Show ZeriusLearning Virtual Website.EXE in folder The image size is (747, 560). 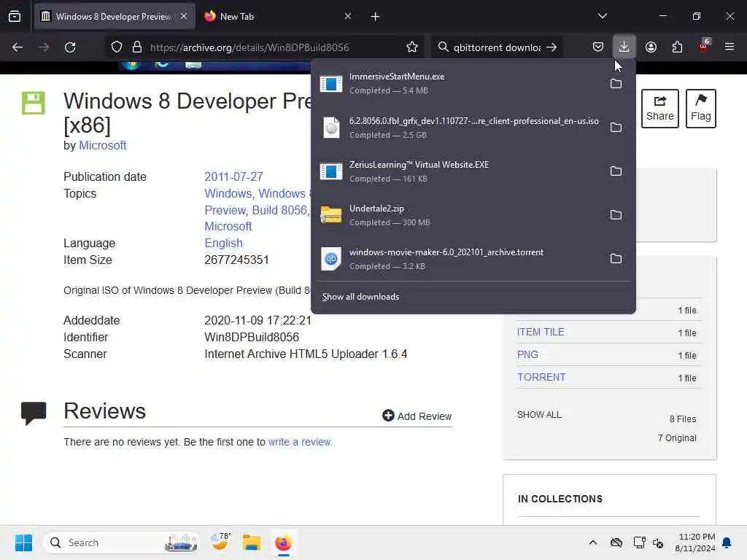click(x=616, y=171)
